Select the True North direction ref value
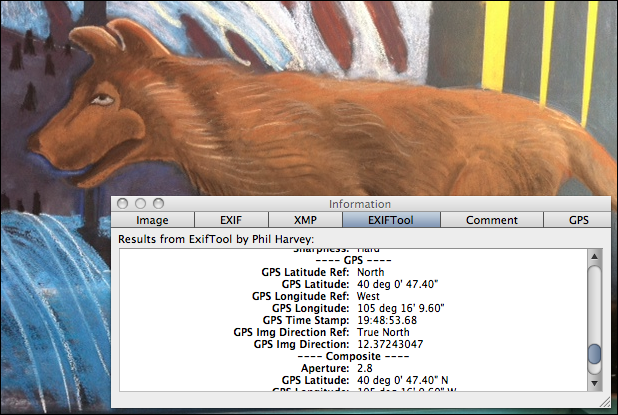The image size is (618, 415). (383, 332)
